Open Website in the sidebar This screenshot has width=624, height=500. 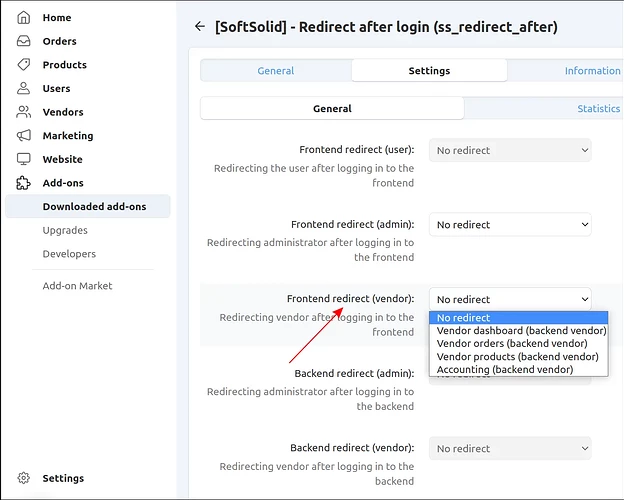pos(62,159)
